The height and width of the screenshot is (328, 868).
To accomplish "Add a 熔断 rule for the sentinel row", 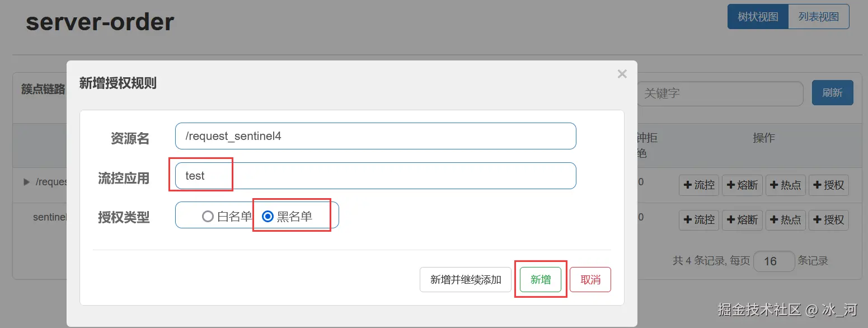I will point(742,220).
